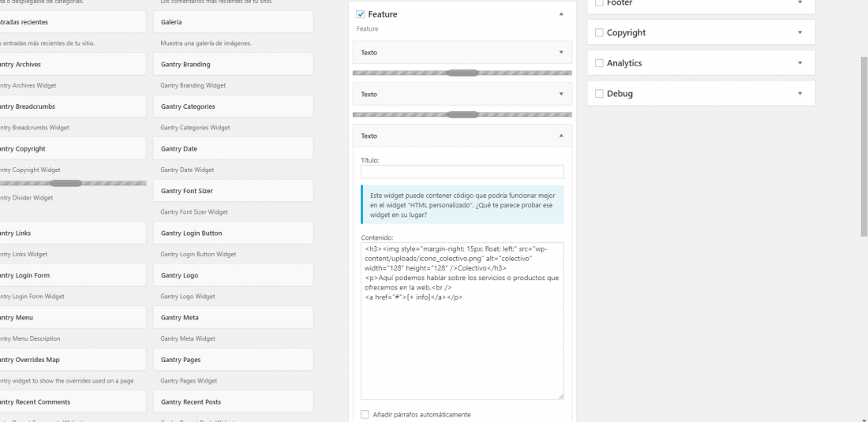
Task: Expand the Copyright area arrow
Action: click(799, 32)
